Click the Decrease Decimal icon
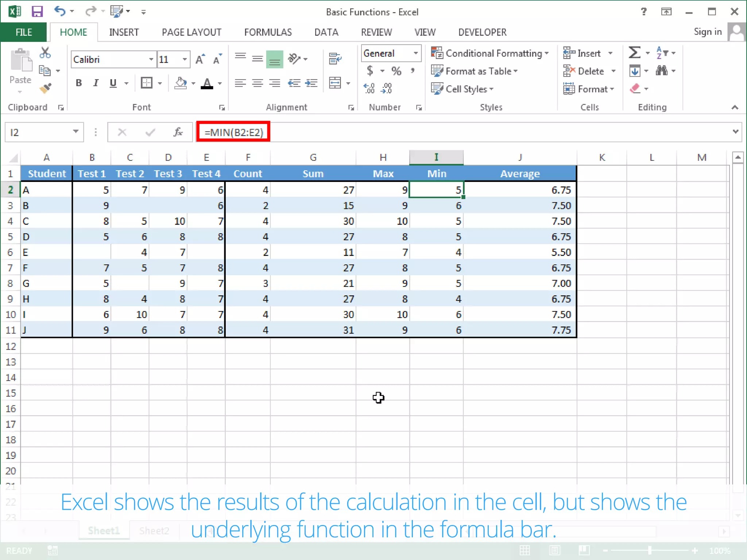Screen dimensions: 747x560 386,88
